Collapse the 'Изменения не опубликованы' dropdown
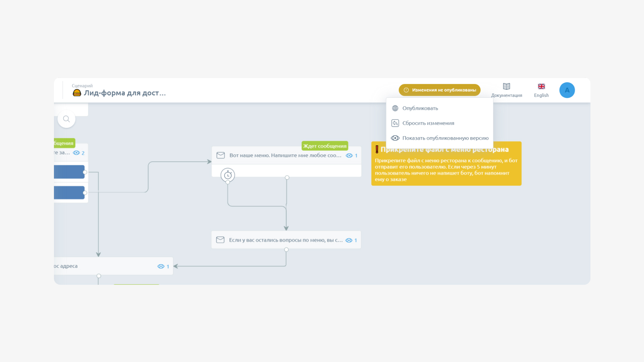This screenshot has height=362, width=644. (440, 90)
